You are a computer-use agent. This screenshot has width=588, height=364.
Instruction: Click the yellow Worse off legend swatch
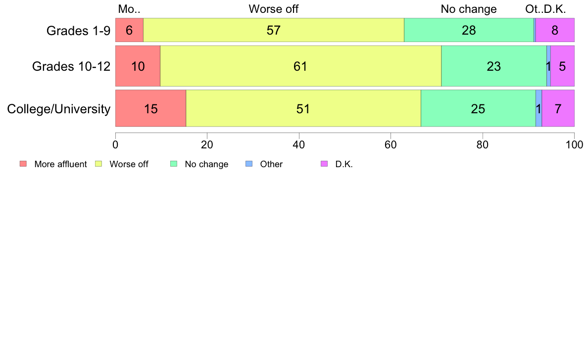98,164
